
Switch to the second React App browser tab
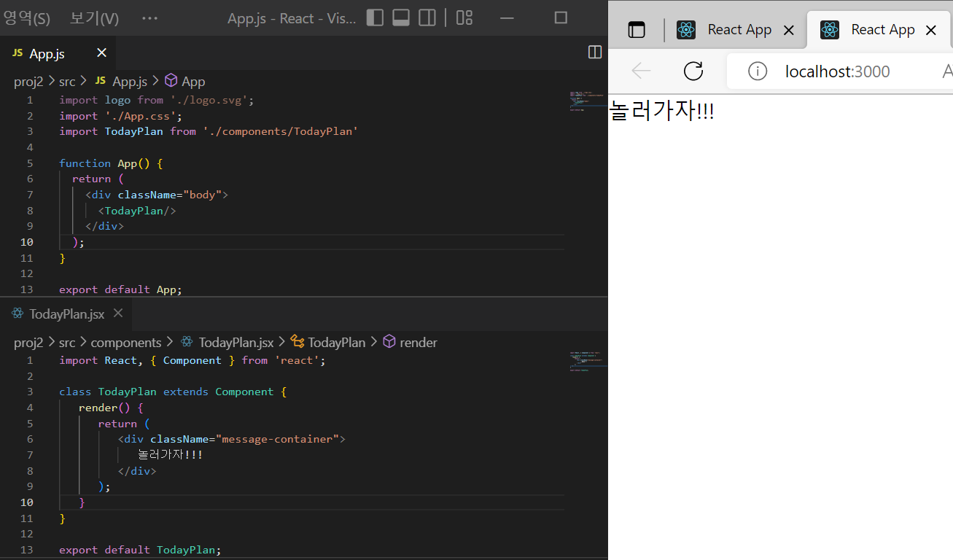(879, 30)
